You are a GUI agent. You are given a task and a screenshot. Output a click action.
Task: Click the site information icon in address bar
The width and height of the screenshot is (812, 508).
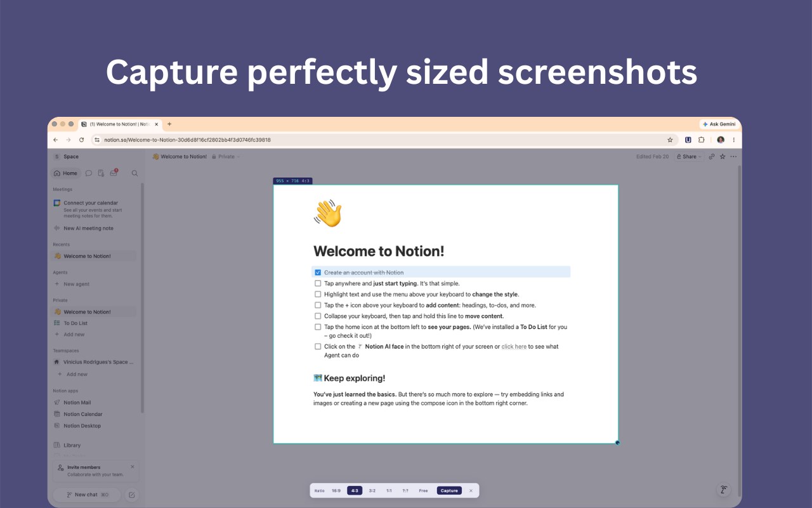pos(97,140)
